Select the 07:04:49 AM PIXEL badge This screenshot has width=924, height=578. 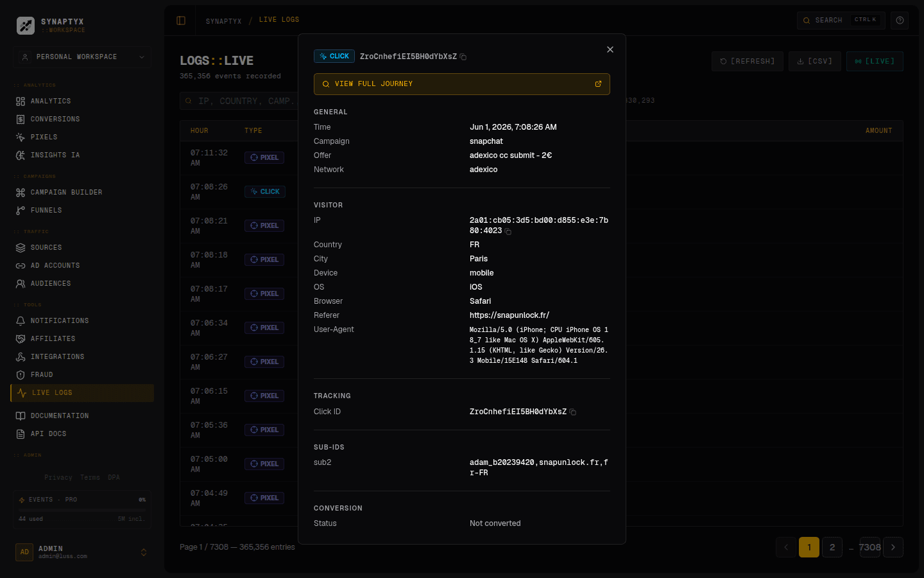click(x=264, y=498)
